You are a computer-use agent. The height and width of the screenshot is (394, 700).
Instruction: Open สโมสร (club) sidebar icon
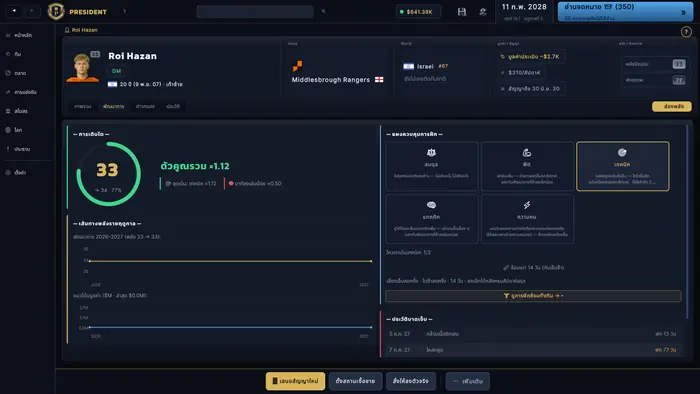click(8, 111)
